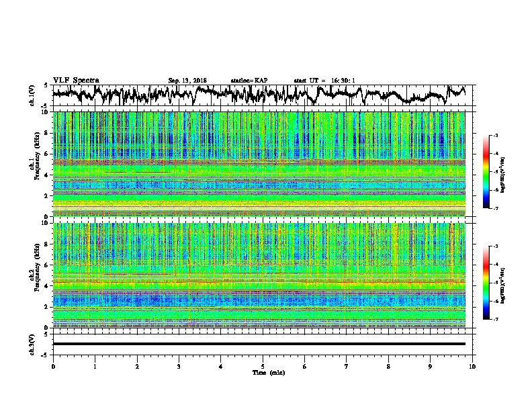Click time axis tick label '8'
Screen dimensions: 532x411
(x=388, y=367)
